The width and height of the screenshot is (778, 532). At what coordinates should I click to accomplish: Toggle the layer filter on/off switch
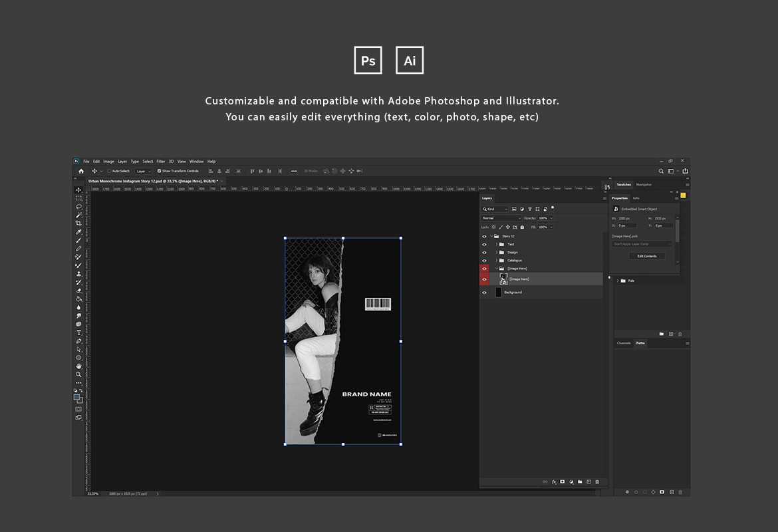point(552,208)
